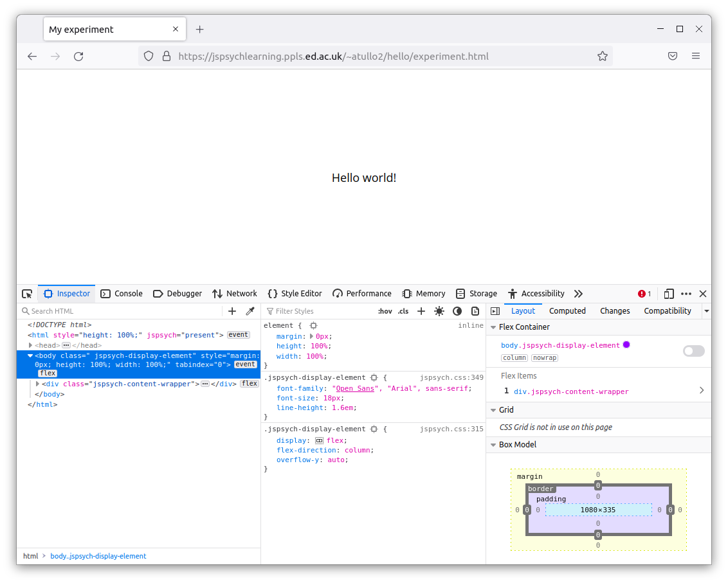Toggle the .cls classes panel
This screenshot has width=728, height=583.
(403, 311)
